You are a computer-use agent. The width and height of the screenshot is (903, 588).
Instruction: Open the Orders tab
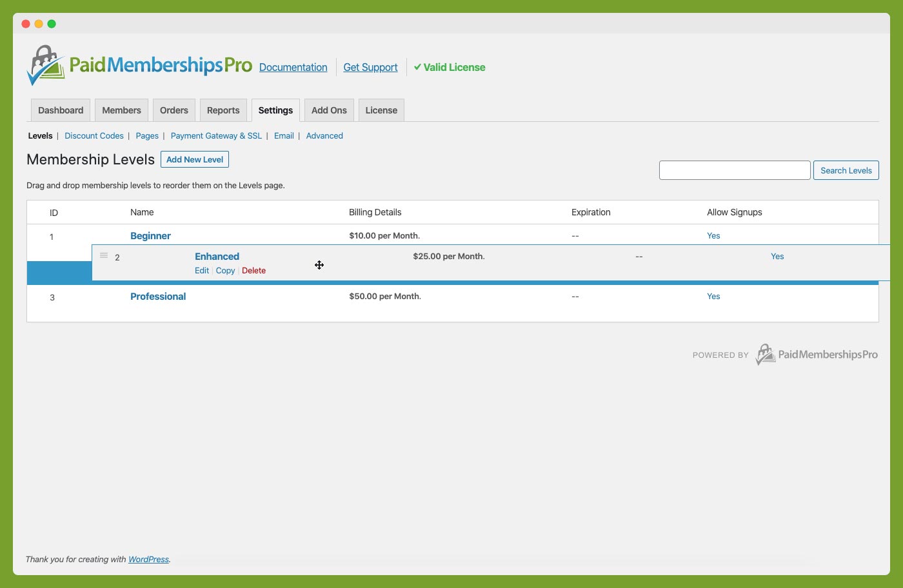(174, 110)
